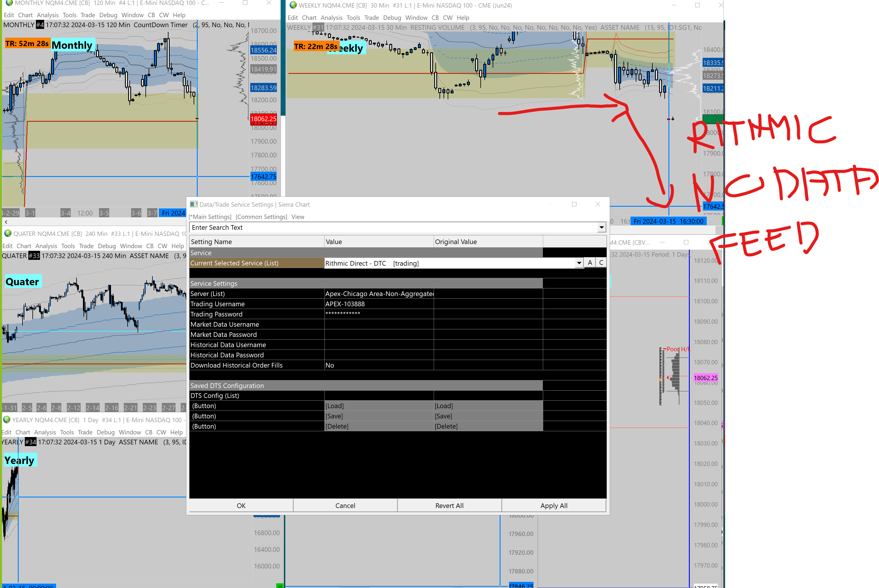Viewport: 879px width, 588px height.
Task: Open the Analysis menu in the WEEKLY chart
Action: point(331,18)
